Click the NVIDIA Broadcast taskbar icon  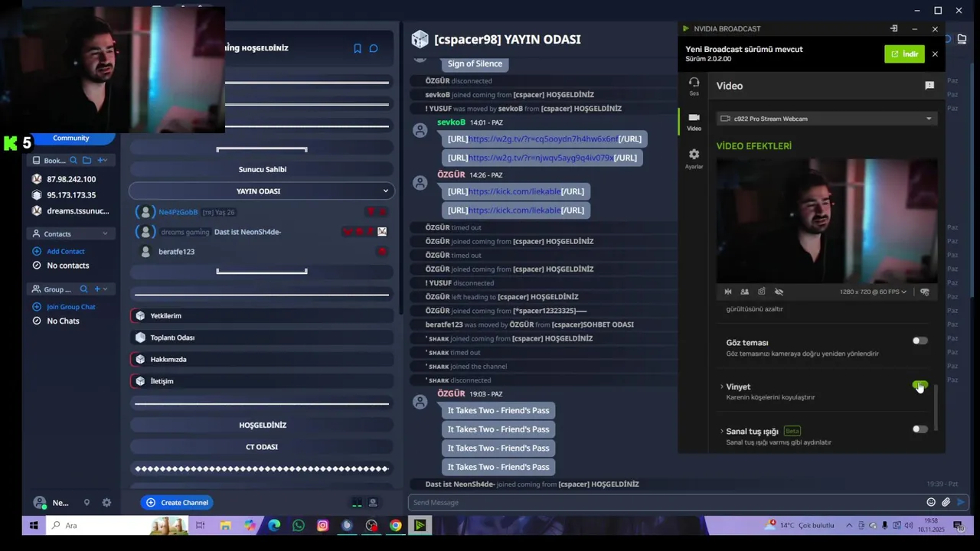[420, 525]
